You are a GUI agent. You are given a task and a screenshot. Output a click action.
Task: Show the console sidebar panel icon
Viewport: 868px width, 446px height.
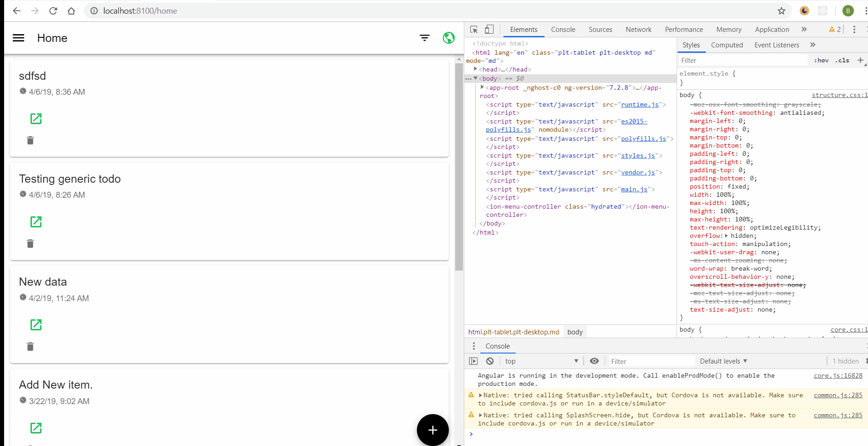tap(473, 361)
